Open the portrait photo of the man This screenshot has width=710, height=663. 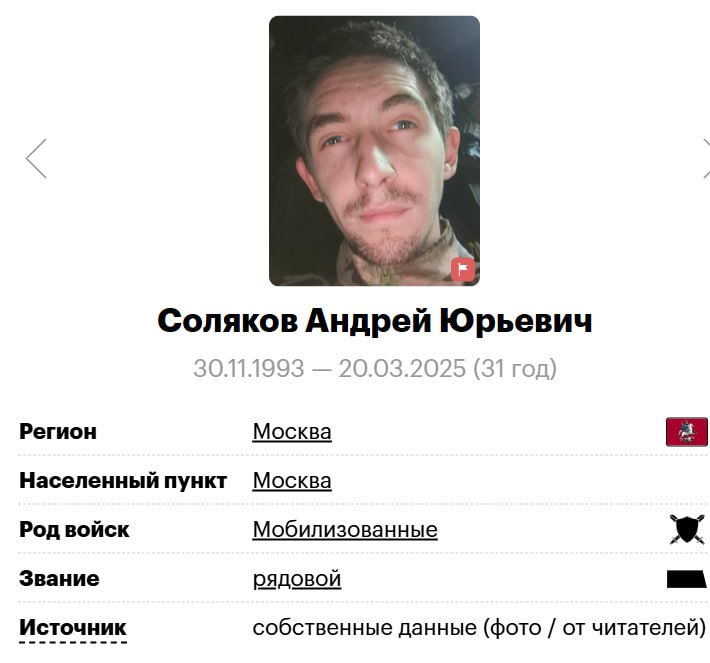click(x=374, y=151)
